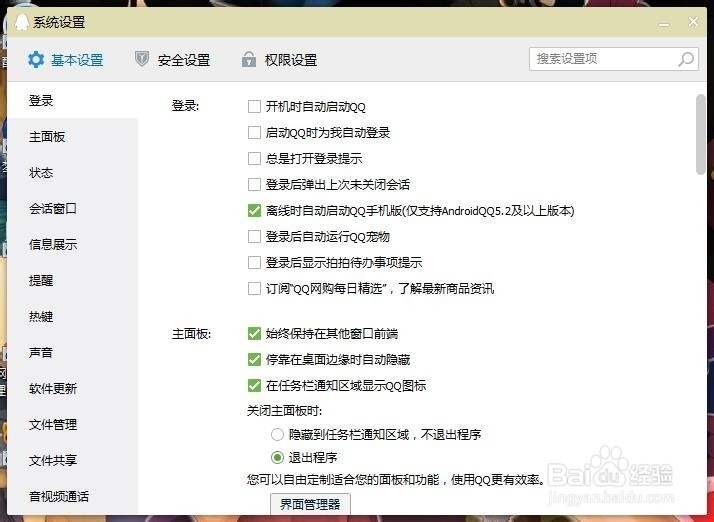The height and width of the screenshot is (522, 714).
Task: Select 主面板 in the sidebar
Action: (72, 137)
